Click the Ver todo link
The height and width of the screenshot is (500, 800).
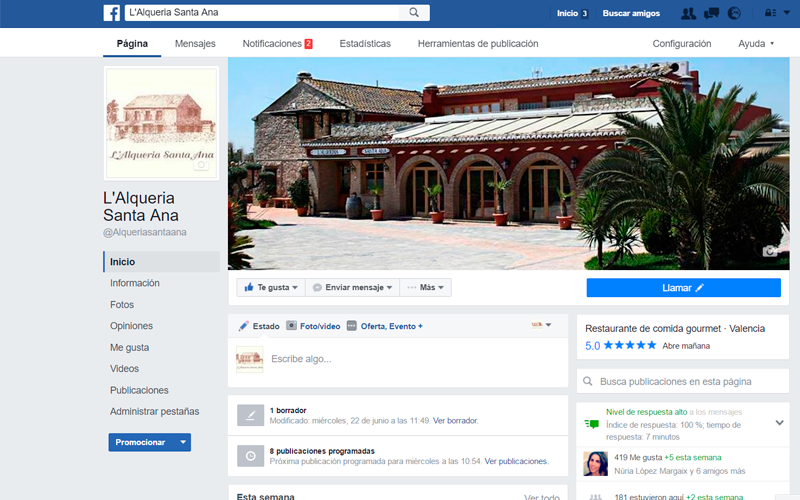click(x=542, y=496)
